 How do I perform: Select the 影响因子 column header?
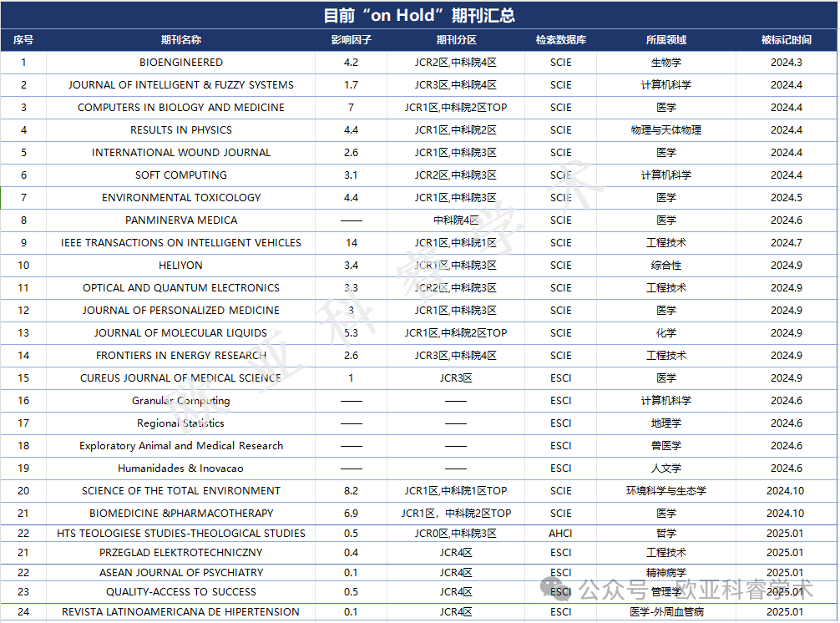pyautogui.click(x=351, y=39)
